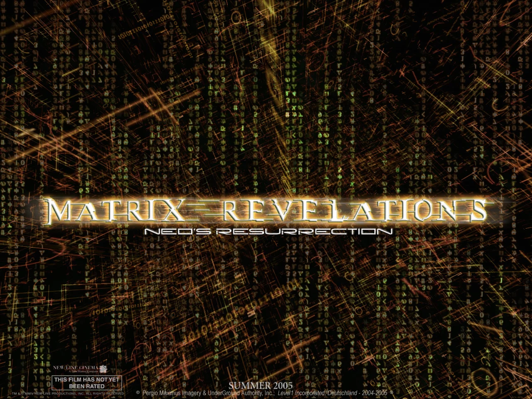Viewport: 532px width, 399px height.
Task: Click the New Line Productions rights reserved line
Action: [68, 393]
